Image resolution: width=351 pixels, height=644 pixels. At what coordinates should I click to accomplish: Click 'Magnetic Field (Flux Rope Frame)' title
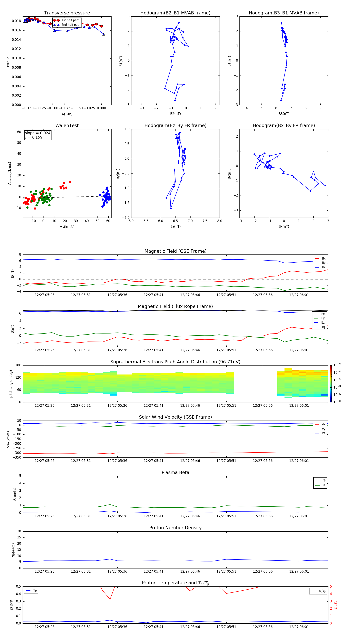175,307
